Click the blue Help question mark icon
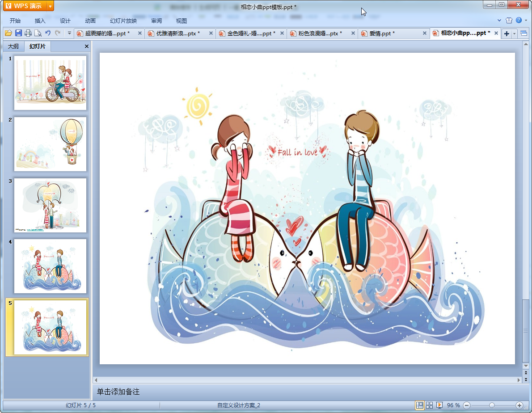This screenshot has width=532, height=413. (519, 21)
